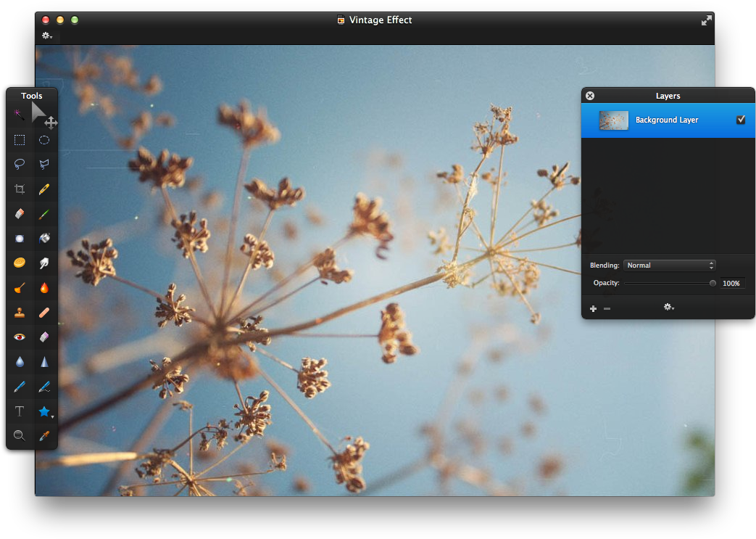Image resolution: width=756 pixels, height=539 pixels.
Task: Click the Background Layer thumbnail
Action: [613, 120]
